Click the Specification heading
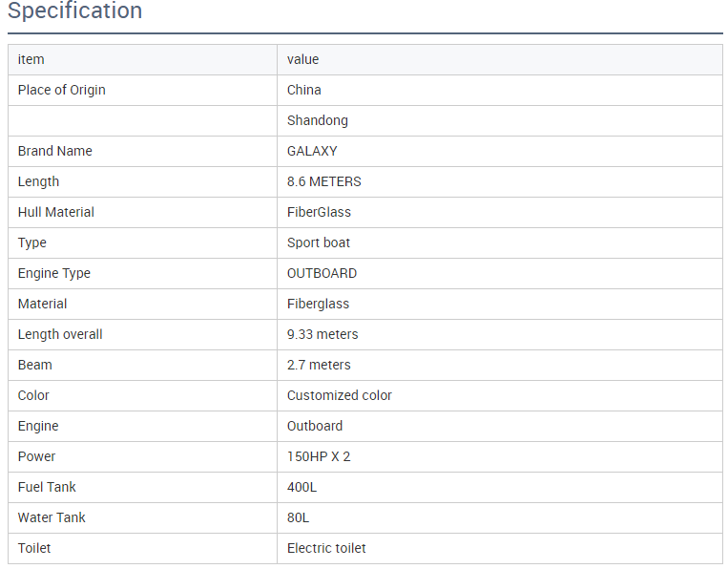 75,11
